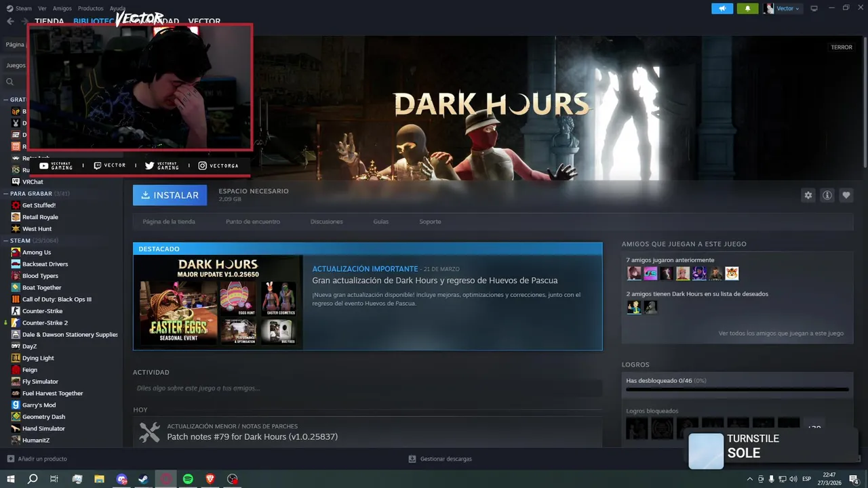Open the Ver menu
This screenshot has width=868, height=488.
point(42,8)
